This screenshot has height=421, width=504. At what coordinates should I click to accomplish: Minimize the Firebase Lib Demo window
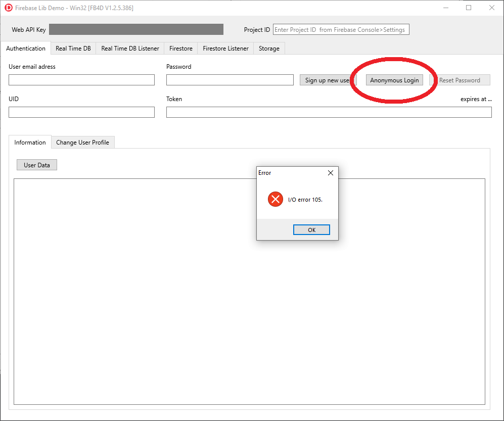click(x=446, y=8)
